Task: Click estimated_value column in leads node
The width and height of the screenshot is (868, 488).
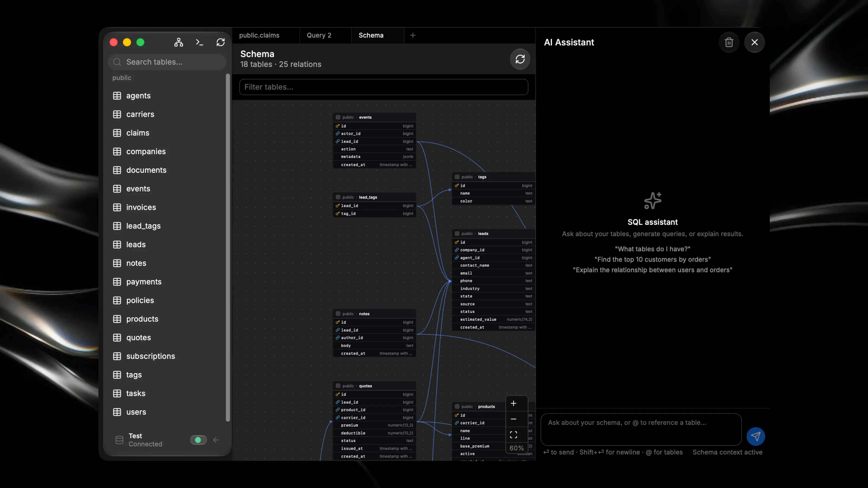Action: point(493,319)
